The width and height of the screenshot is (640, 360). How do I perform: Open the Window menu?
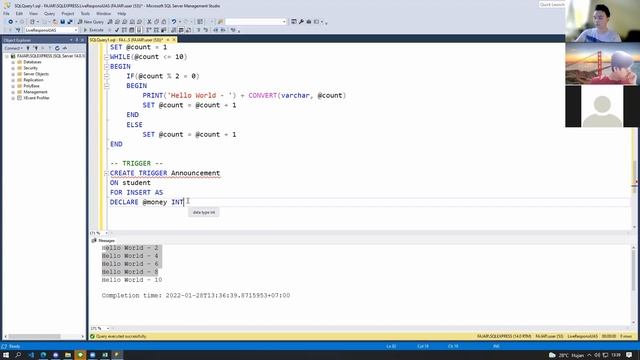pyautogui.click(x=104, y=13)
